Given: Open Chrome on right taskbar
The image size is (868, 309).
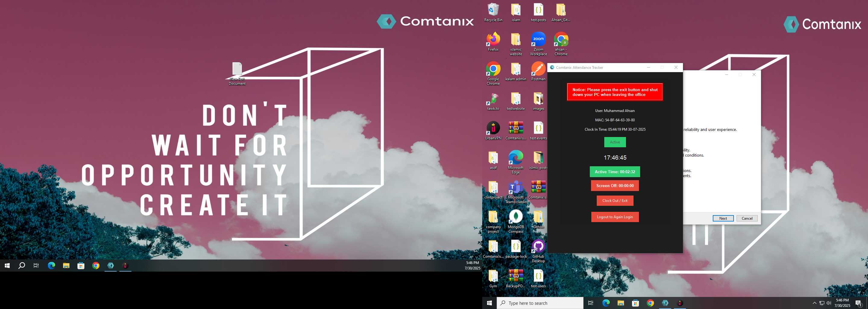Looking at the screenshot, I should point(650,303).
